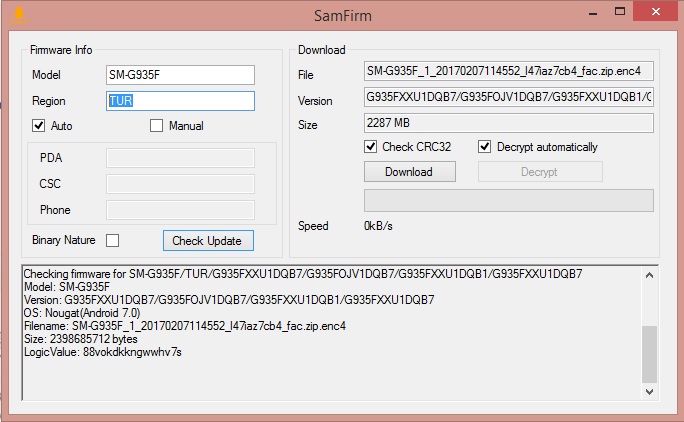Click the disabled Decrypt button
This screenshot has width=684, height=422.
coord(540,172)
